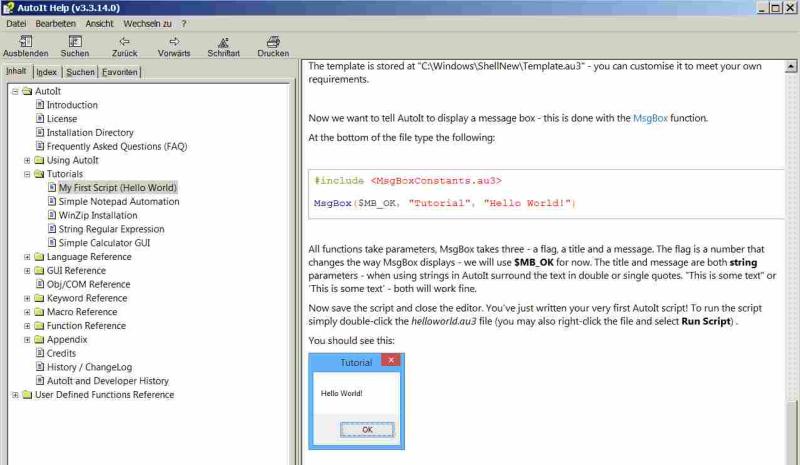Click the "Credits" tree label
This screenshot has height=465, width=800.
click(x=61, y=353)
